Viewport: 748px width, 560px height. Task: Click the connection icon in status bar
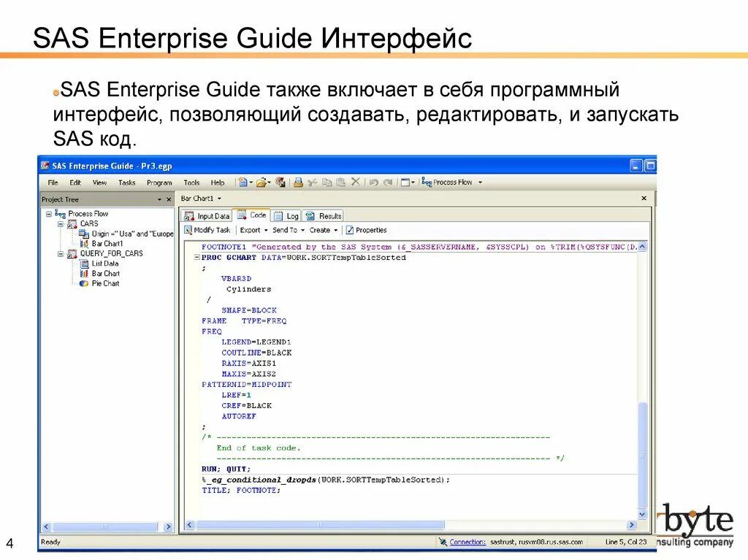[443, 542]
